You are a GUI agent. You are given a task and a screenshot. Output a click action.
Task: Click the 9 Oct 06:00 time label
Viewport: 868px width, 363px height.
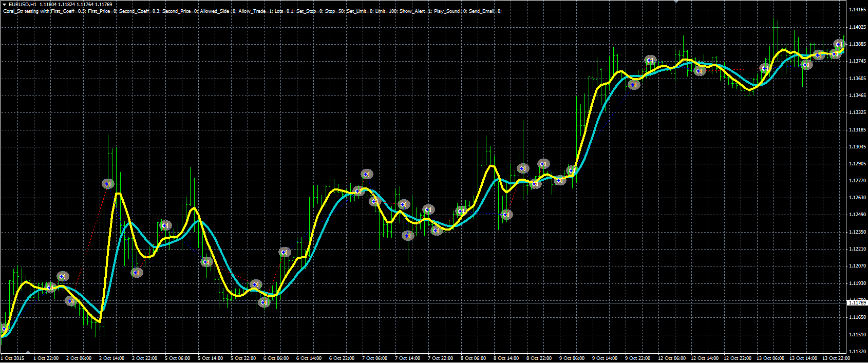click(x=572, y=358)
